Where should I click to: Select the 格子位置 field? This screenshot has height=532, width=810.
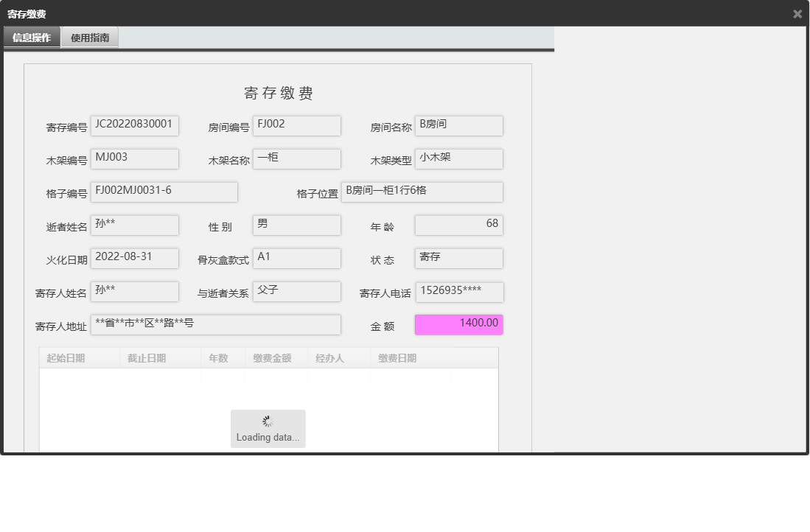(x=422, y=192)
